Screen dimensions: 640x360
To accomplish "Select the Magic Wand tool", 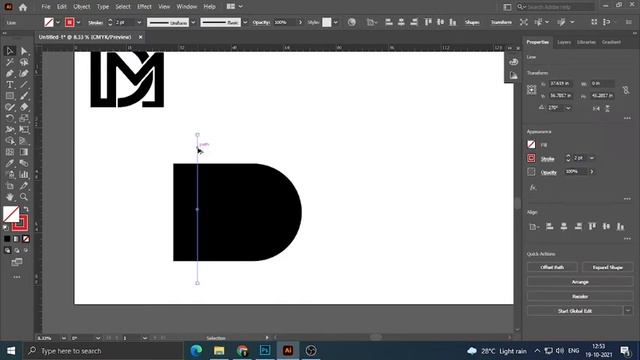I will (10, 62).
